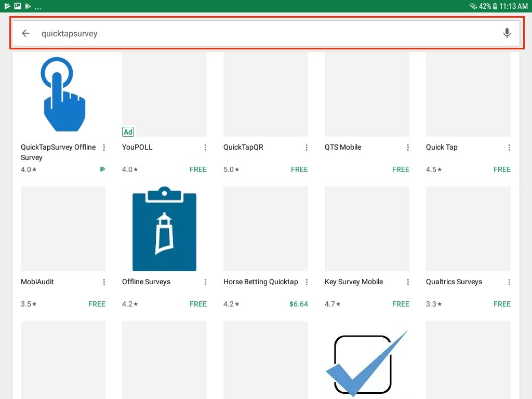Select the MobiAudit app title
The image size is (532, 399).
37,282
